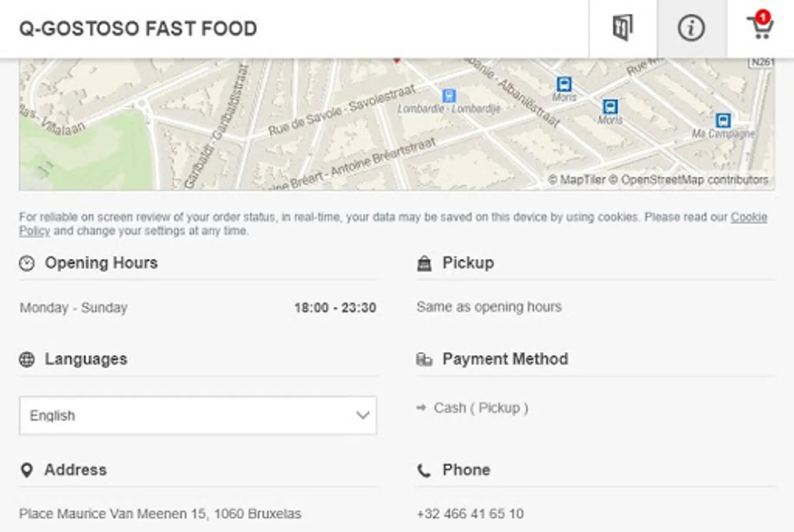
Task: Click the Q-GOSTOSO FAST FOOD title
Action: point(138,28)
